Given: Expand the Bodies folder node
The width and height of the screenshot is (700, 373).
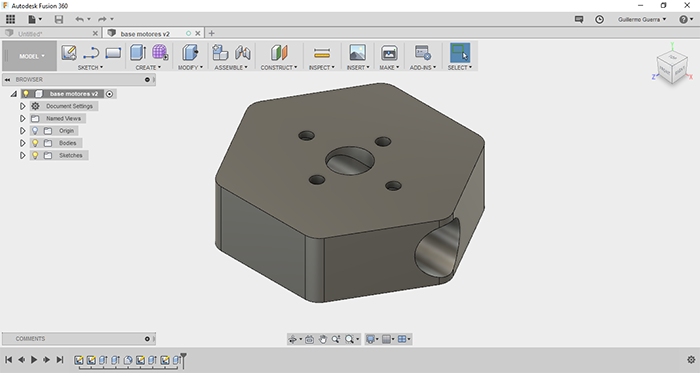Looking at the screenshot, I should [22, 143].
